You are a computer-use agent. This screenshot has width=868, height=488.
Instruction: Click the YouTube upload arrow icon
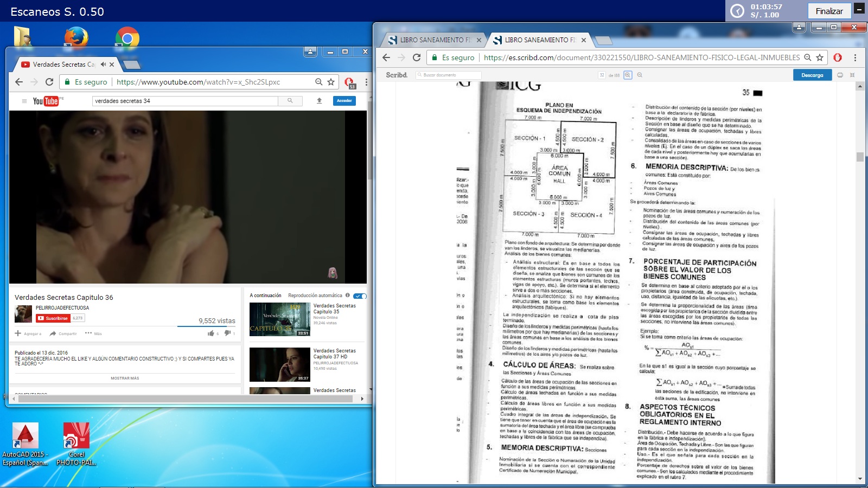(320, 101)
